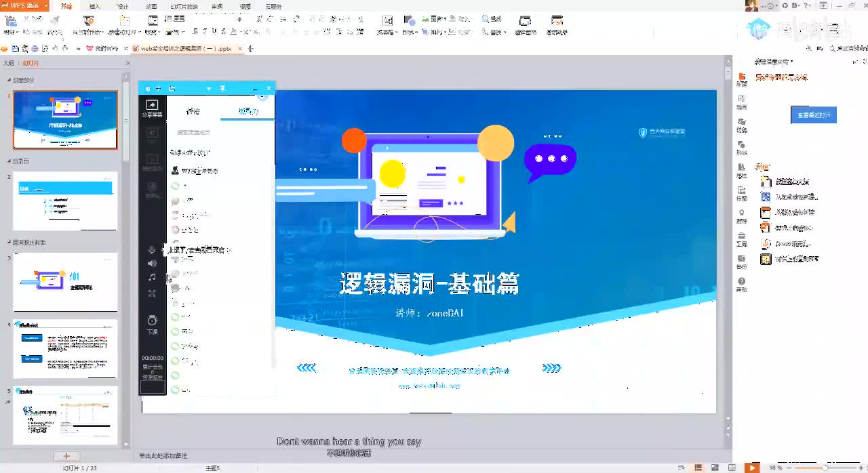Adjust the zoom slider in status bar
This screenshot has width=868, height=473.
pos(825,468)
